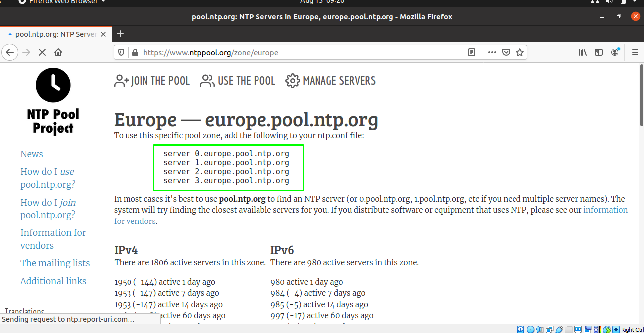The width and height of the screenshot is (644, 333).
Task: Click '997 (-17) active 60 days ago'
Action: click(322, 316)
